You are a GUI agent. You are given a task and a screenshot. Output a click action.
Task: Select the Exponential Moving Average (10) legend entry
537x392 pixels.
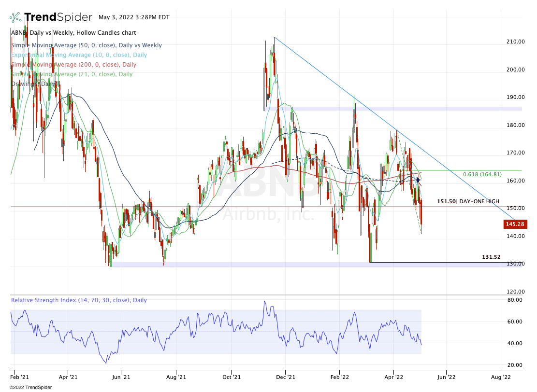(79, 55)
